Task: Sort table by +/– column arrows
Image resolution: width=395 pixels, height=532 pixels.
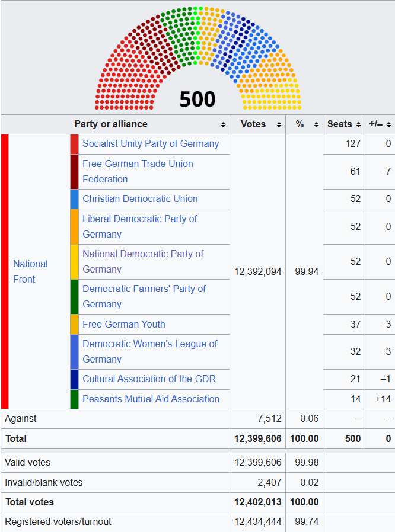Action: (388, 124)
